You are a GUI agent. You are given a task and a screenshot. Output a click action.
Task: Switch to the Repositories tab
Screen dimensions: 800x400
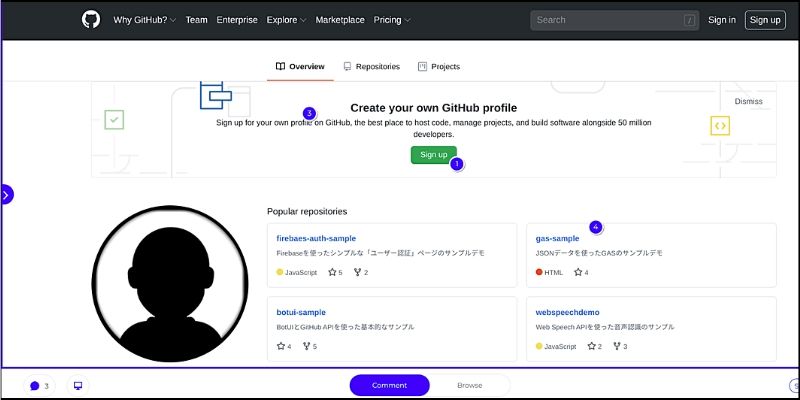[371, 66]
